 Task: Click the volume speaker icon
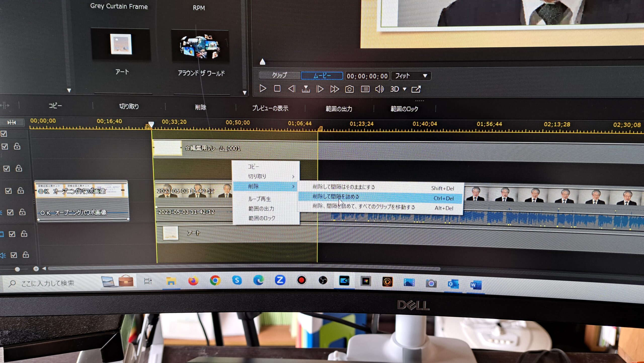point(379,89)
